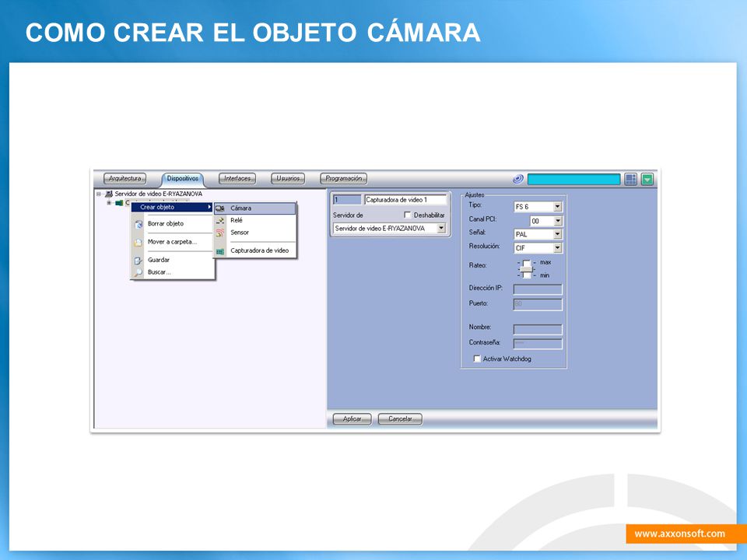The image size is (747, 560).
Task: Click the capture card icon beside Capturadora de video
Action: click(x=220, y=251)
